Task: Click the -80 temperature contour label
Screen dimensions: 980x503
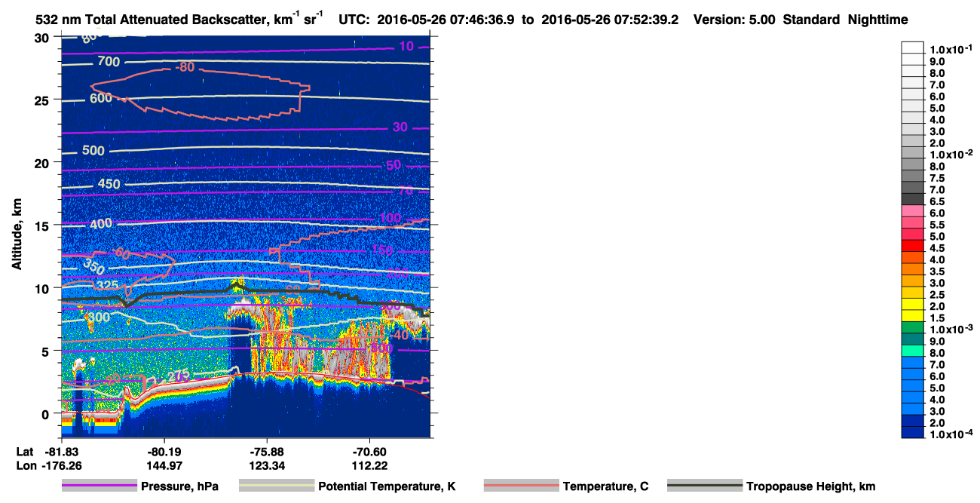Action: click(x=185, y=67)
